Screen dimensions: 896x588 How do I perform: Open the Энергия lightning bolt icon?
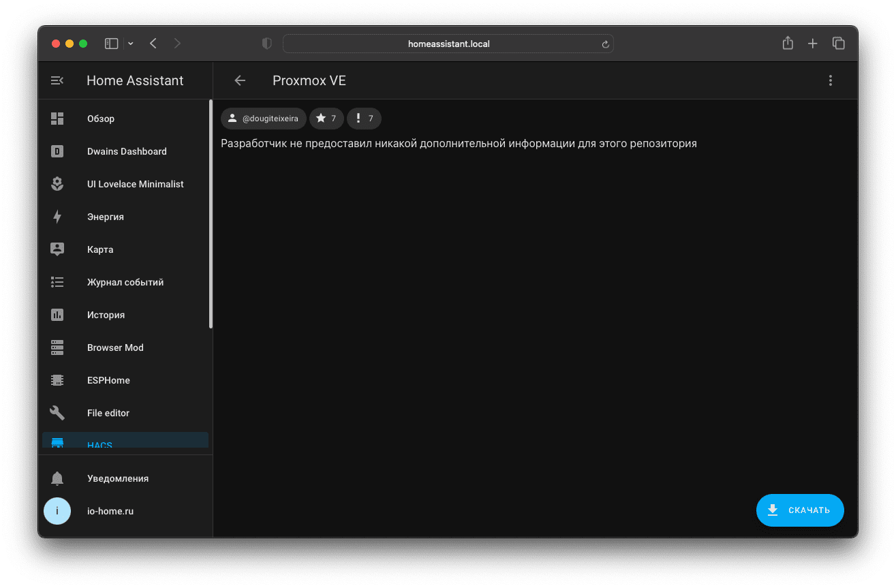57,217
